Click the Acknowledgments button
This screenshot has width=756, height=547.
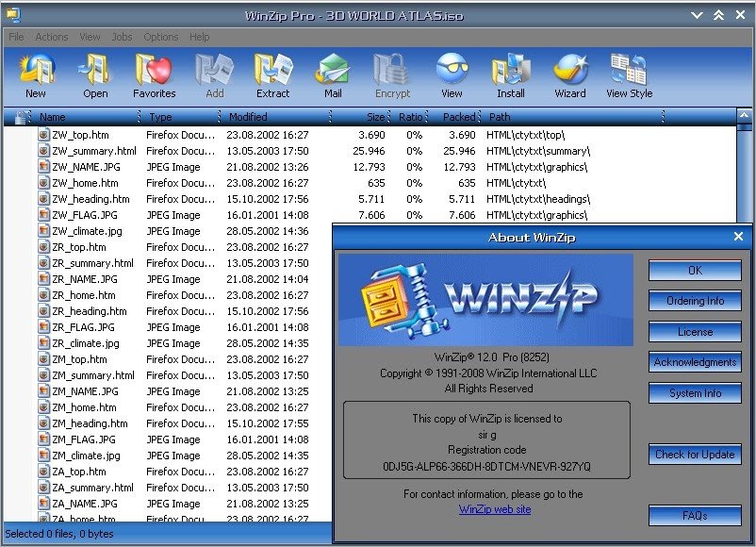(695, 362)
